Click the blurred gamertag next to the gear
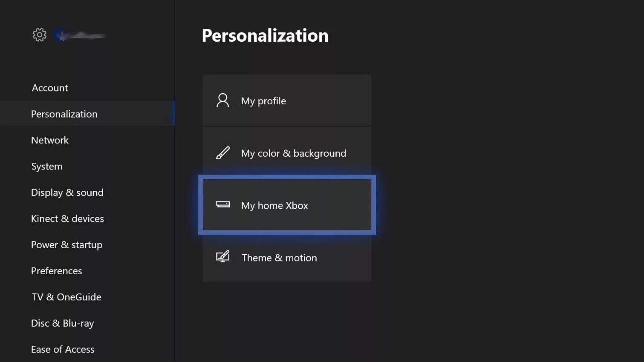The width and height of the screenshot is (644, 362). click(x=79, y=35)
